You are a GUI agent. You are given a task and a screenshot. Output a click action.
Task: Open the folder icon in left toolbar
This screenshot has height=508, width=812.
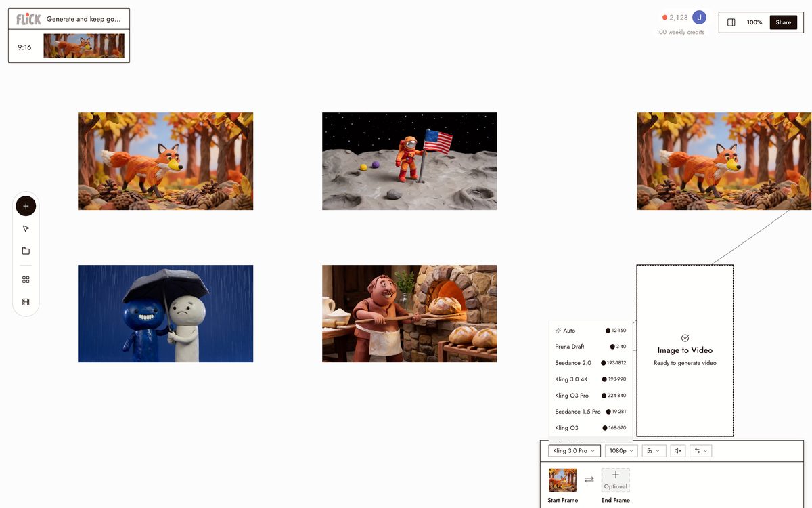point(26,251)
